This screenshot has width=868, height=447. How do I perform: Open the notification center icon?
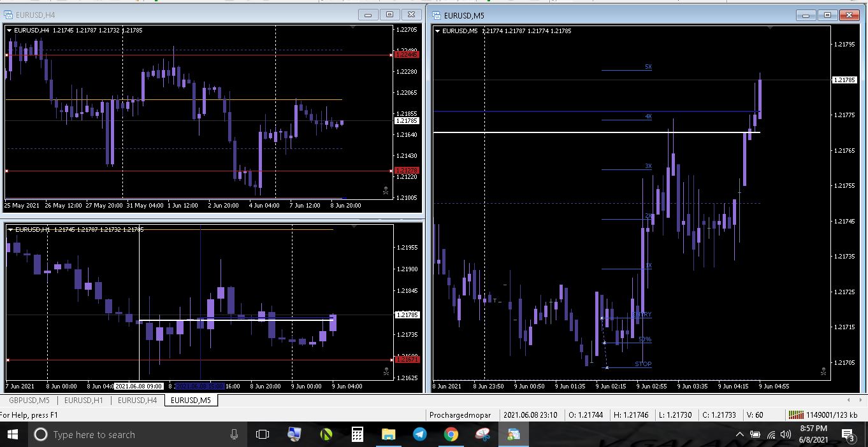tap(848, 435)
